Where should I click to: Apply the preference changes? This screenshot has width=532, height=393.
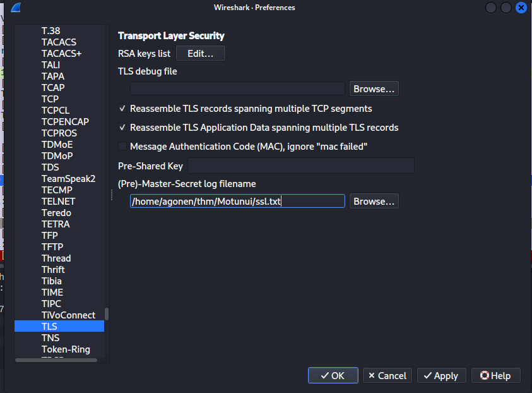[x=441, y=375]
